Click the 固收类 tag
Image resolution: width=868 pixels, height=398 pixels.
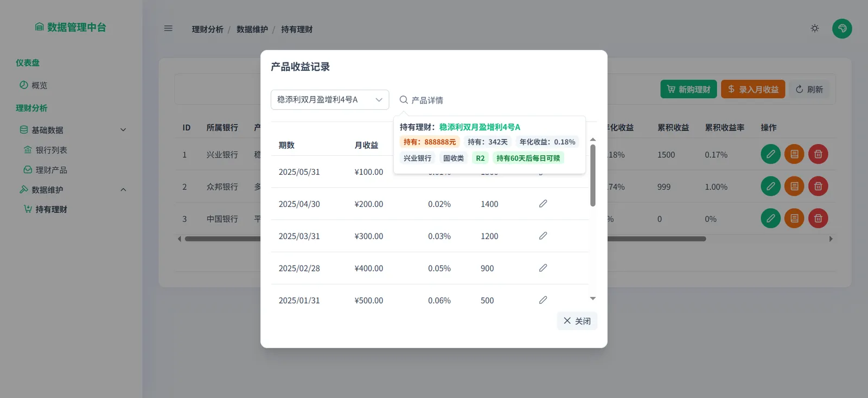pos(454,158)
